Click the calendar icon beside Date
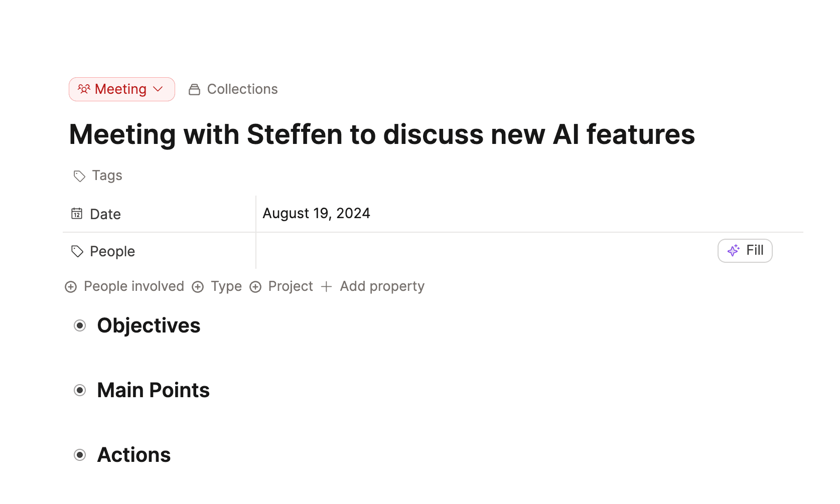This screenshot has width=840, height=504. pos(77,214)
